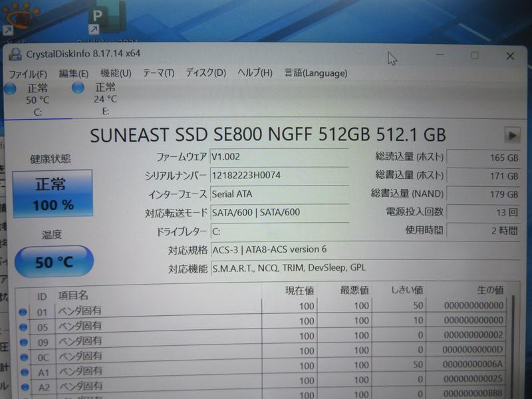Image resolution: width=532 pixels, height=399 pixels.
Task: Click the next disk arrow button
Action: pyautogui.click(x=512, y=136)
